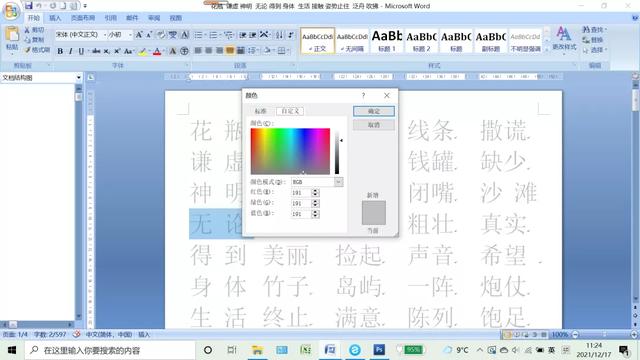Switch to the References (引用) tab
Viewport: 640px width, 360px height.
click(x=111, y=18)
